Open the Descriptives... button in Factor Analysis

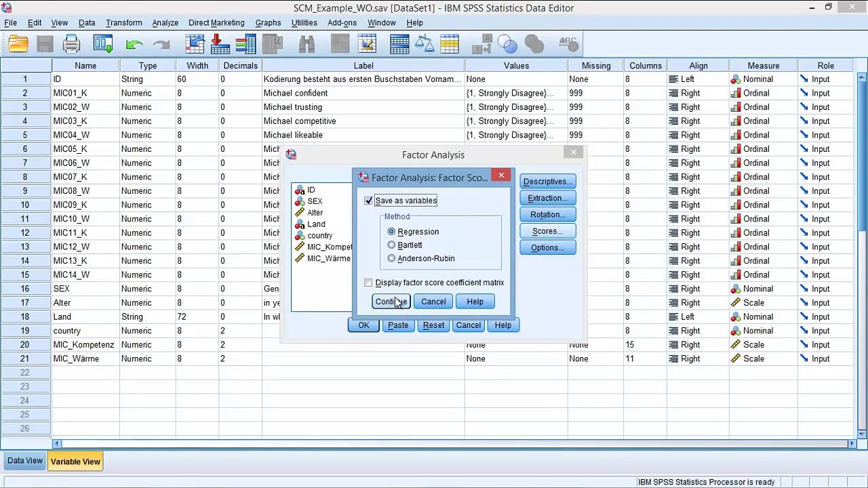pyautogui.click(x=547, y=182)
